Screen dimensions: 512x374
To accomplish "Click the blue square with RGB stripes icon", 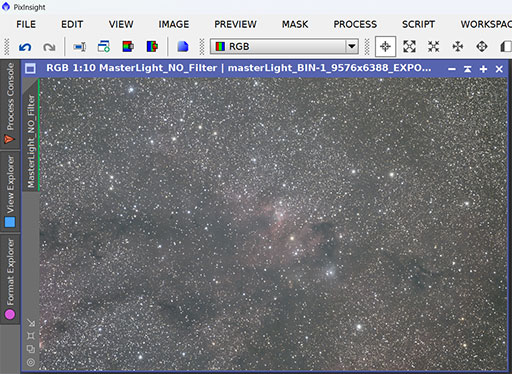I will click(x=152, y=46).
